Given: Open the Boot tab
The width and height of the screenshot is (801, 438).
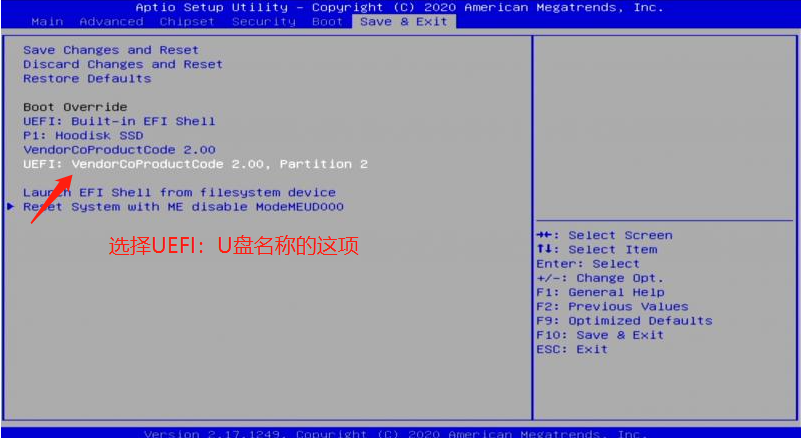Looking at the screenshot, I should (x=327, y=21).
